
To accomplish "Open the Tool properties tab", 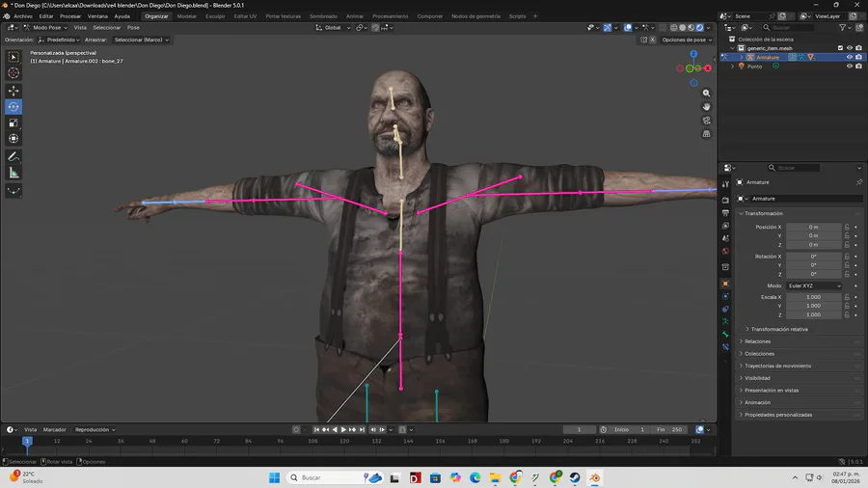I will tap(725, 184).
